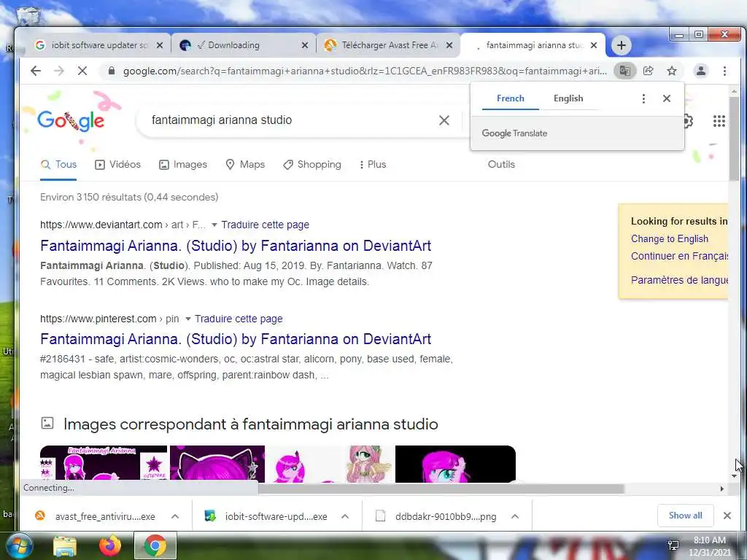Click Traduire cette page for deviantart result

265,225
